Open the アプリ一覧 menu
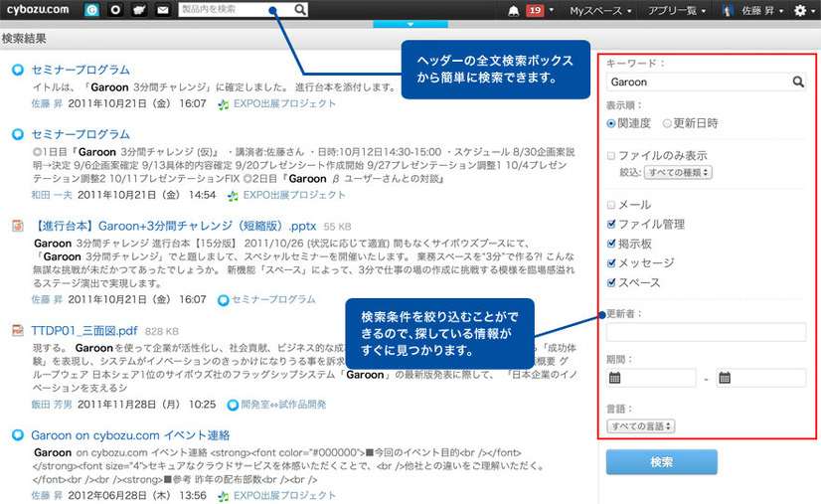The height and width of the screenshot is (504, 821). 677,11
